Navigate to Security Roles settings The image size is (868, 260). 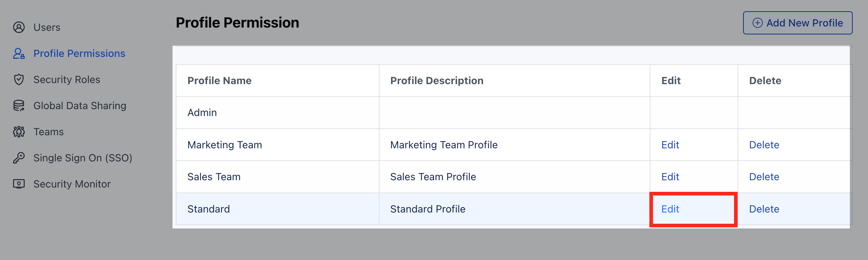coord(67,79)
